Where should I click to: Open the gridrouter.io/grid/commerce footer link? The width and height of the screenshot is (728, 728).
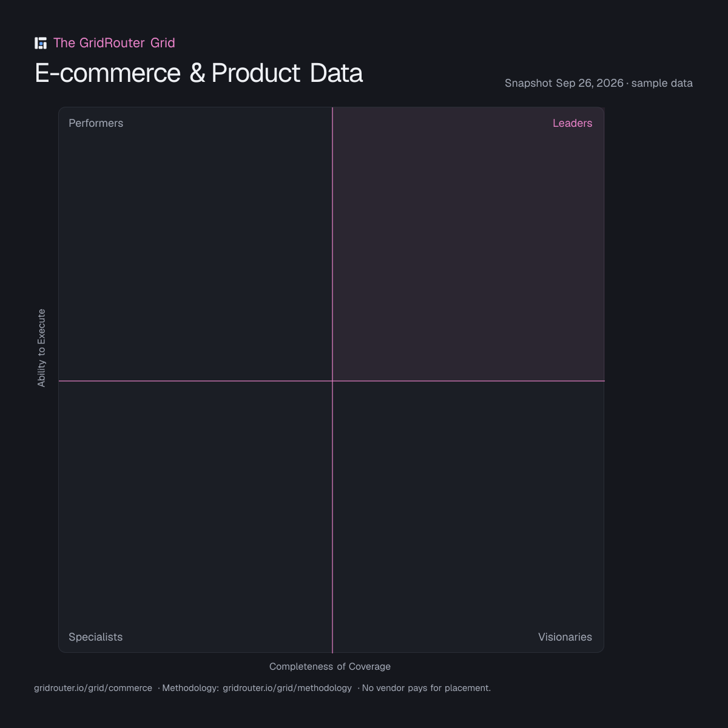pyautogui.click(x=93, y=688)
